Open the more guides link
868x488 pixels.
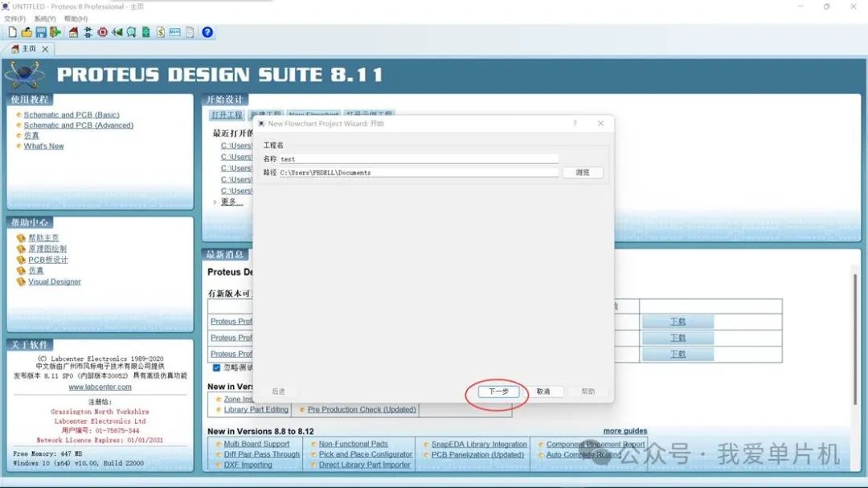625,431
